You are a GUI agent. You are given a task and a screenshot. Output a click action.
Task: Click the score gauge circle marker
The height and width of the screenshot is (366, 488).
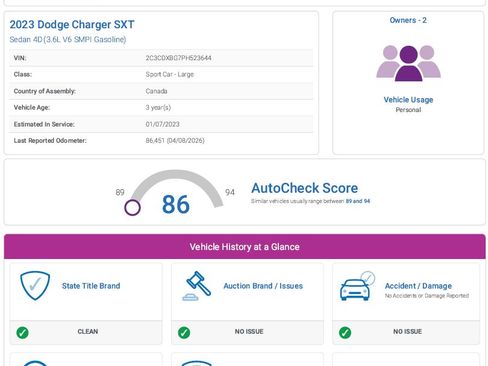pos(132,207)
